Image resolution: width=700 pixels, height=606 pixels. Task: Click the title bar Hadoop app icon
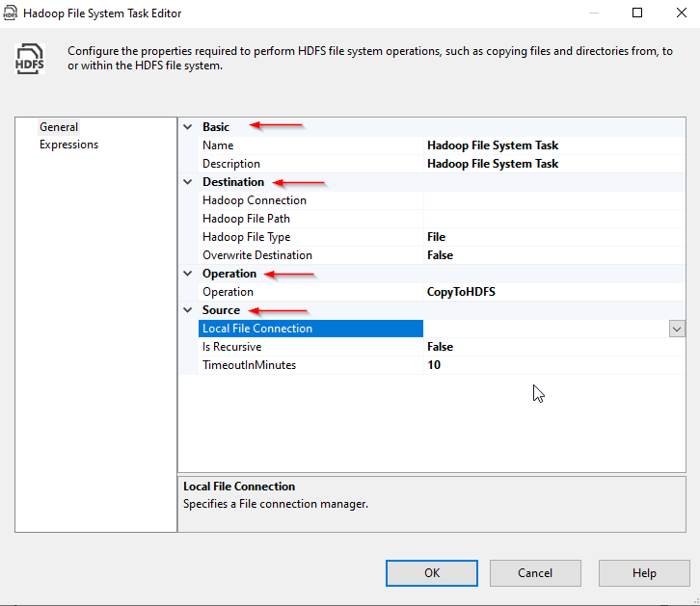tap(12, 13)
